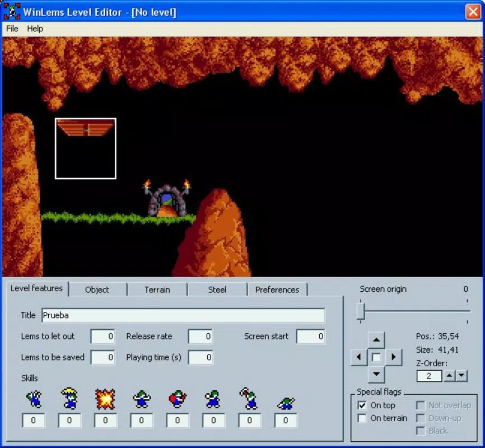Open the Help menu

click(x=35, y=29)
